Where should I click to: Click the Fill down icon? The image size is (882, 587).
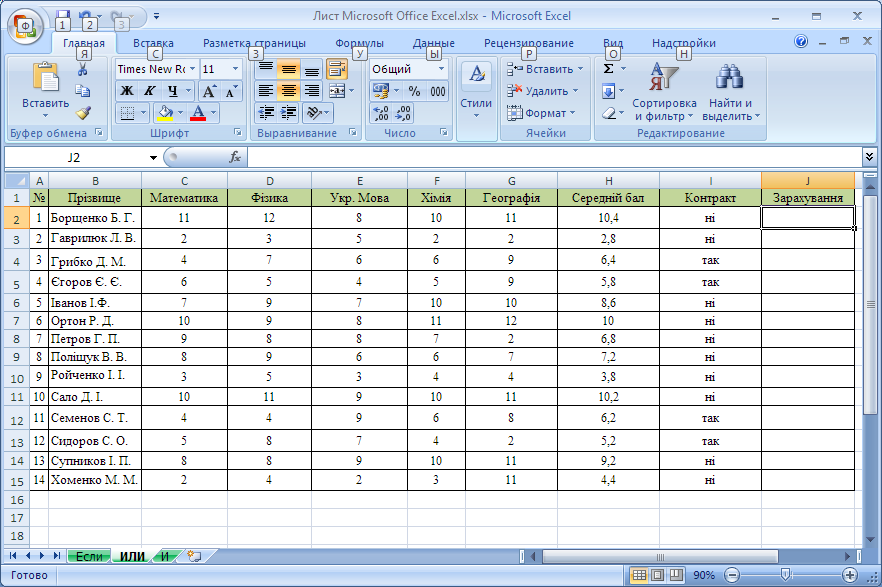point(609,91)
